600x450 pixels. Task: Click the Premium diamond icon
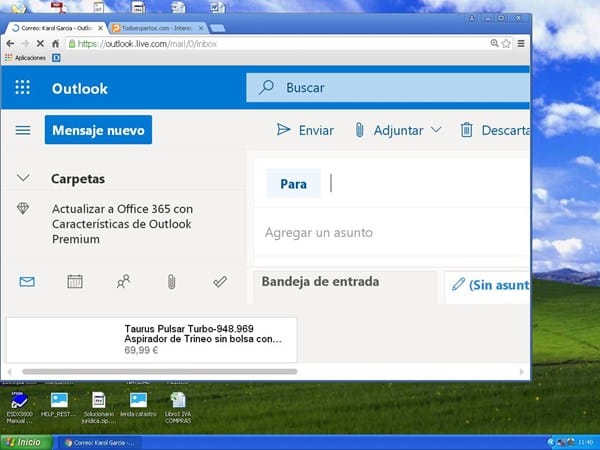tap(23, 208)
